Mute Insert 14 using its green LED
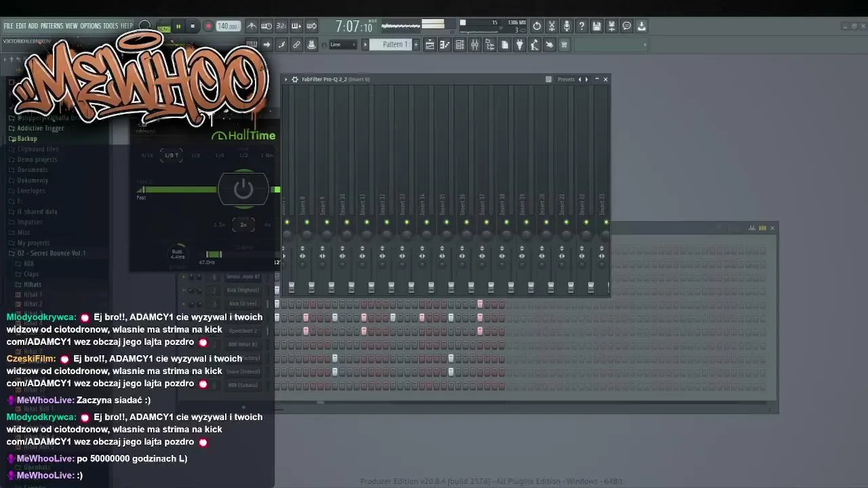Screen dimensions: 868x488 (427, 222)
